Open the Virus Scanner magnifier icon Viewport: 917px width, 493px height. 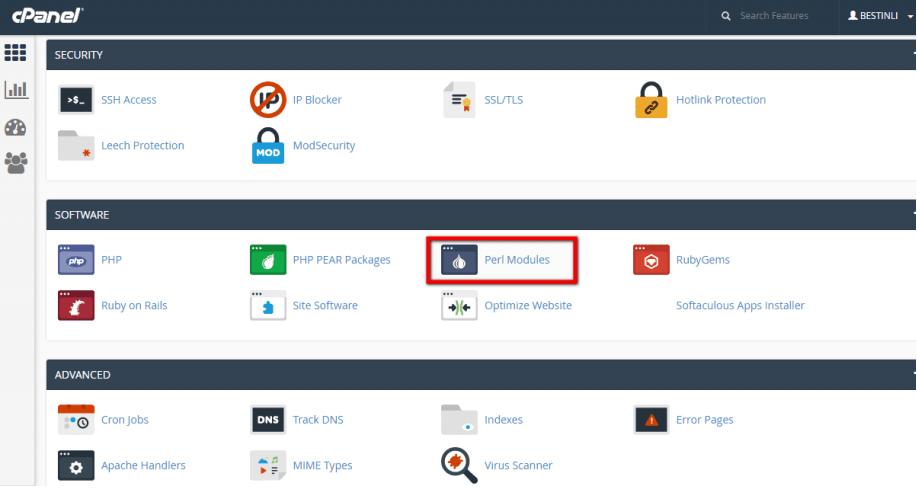[x=459, y=466]
